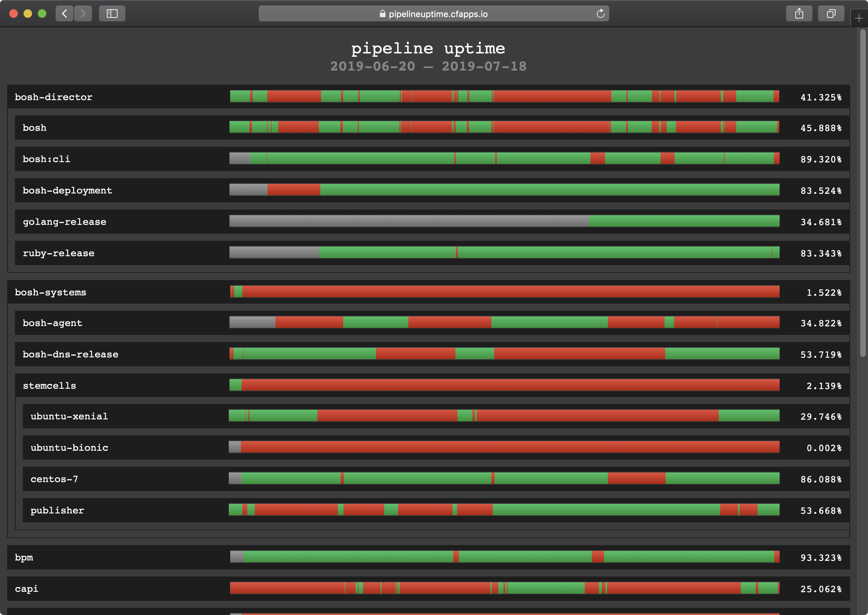This screenshot has width=868, height=615.
Task: Click the pipeline uptime page title
Action: (428, 48)
